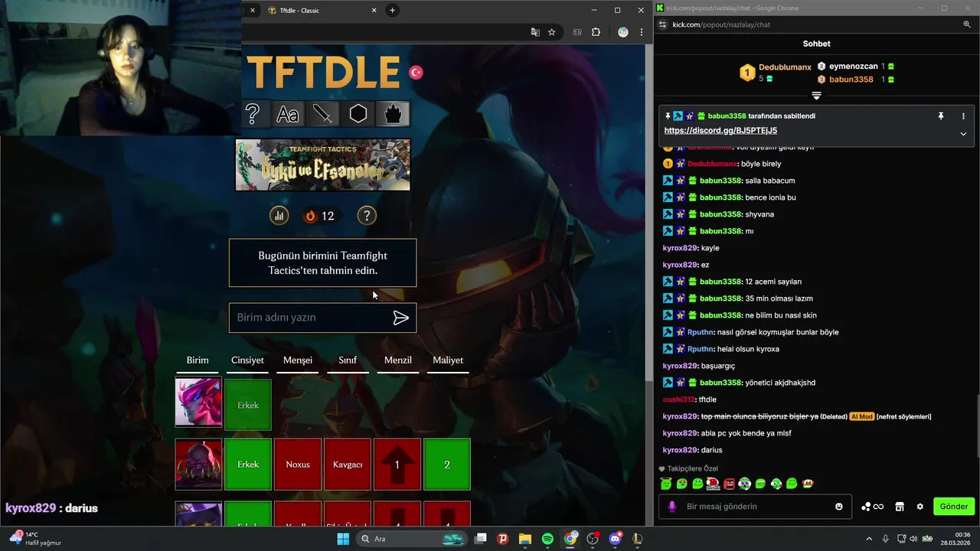980x551 pixels.
Task: Click the Öykü ve Efsaneler set banner
Action: 322,165
